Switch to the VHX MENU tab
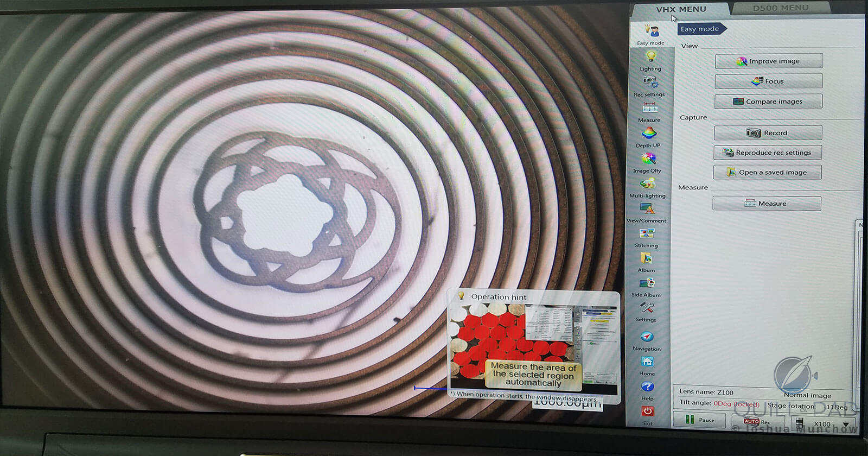Viewport: 868px width, 456px height. click(x=681, y=9)
